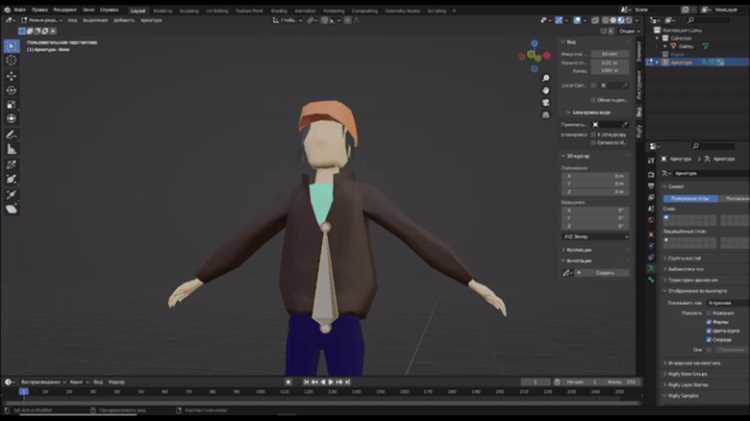Click the Положение позы button
The height and width of the screenshot is (421, 750).
tap(691, 199)
